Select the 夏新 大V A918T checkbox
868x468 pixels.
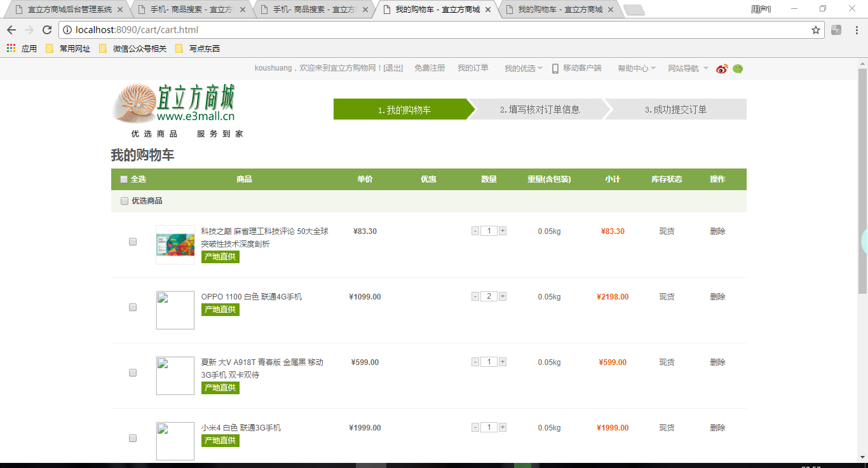(x=133, y=373)
